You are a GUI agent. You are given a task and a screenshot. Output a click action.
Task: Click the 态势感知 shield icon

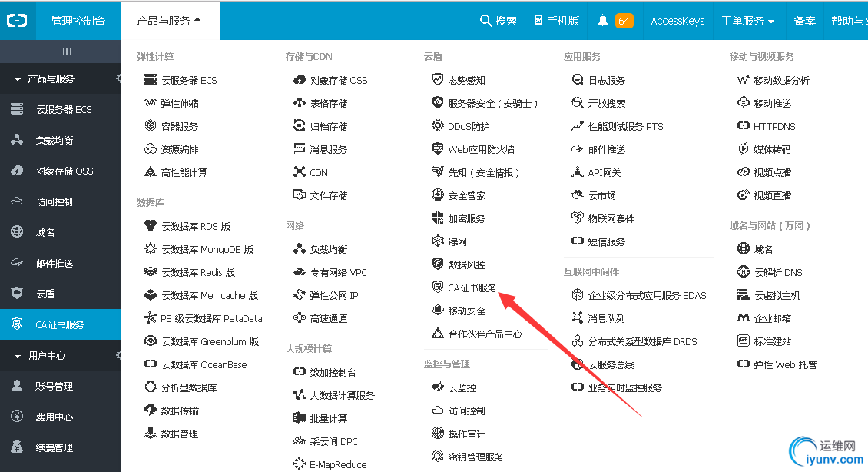click(438, 80)
